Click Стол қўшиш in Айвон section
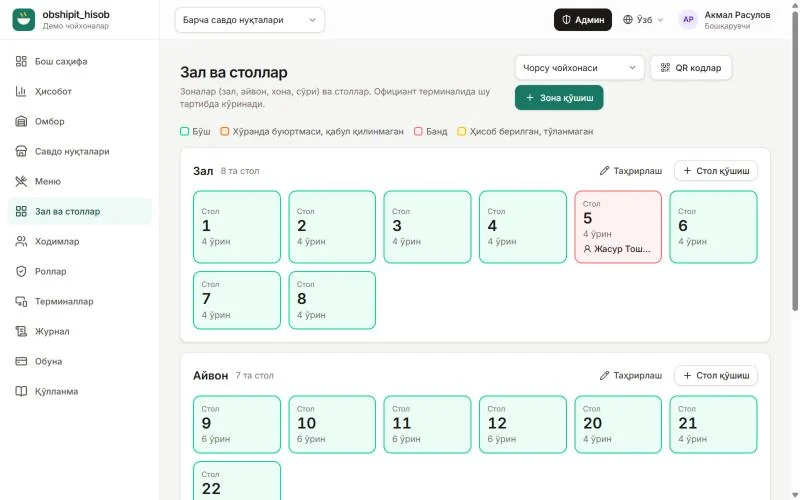The image size is (800, 500). coord(716,376)
